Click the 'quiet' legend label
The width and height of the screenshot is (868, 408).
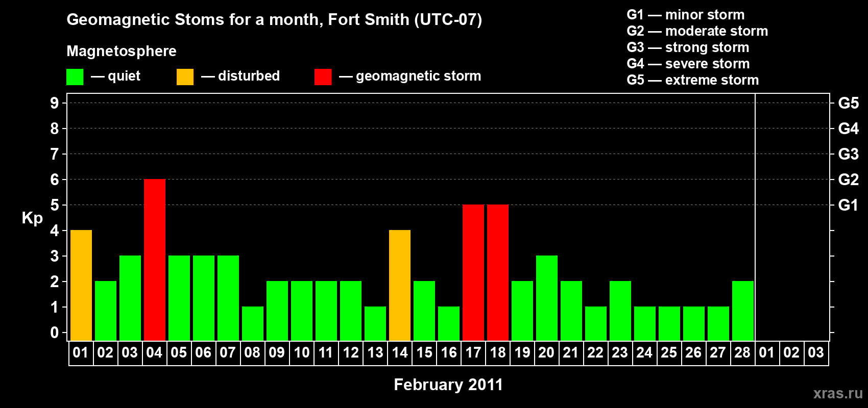tap(124, 76)
